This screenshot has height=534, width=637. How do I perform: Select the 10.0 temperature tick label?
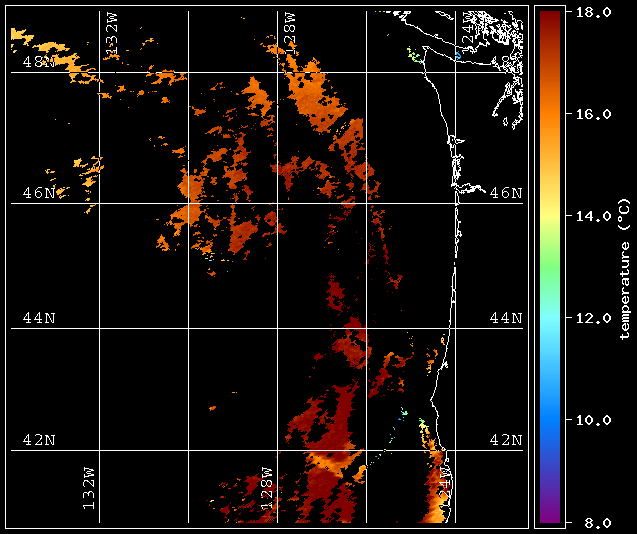588,420
